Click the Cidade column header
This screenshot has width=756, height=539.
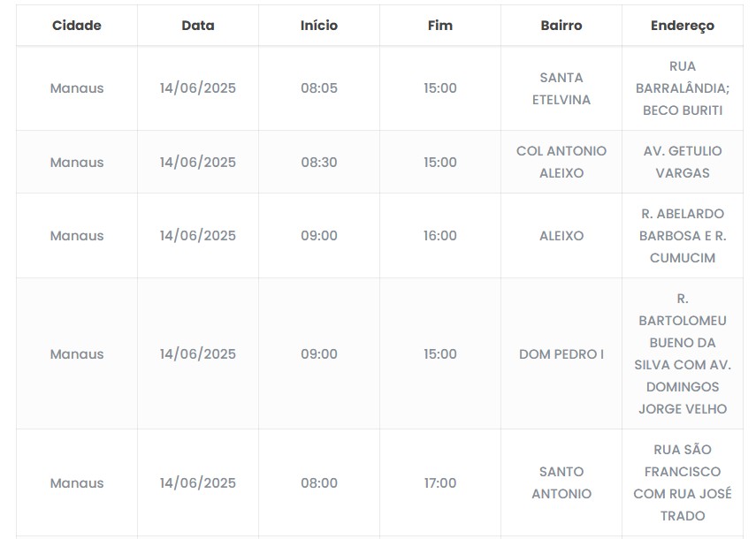click(x=77, y=26)
